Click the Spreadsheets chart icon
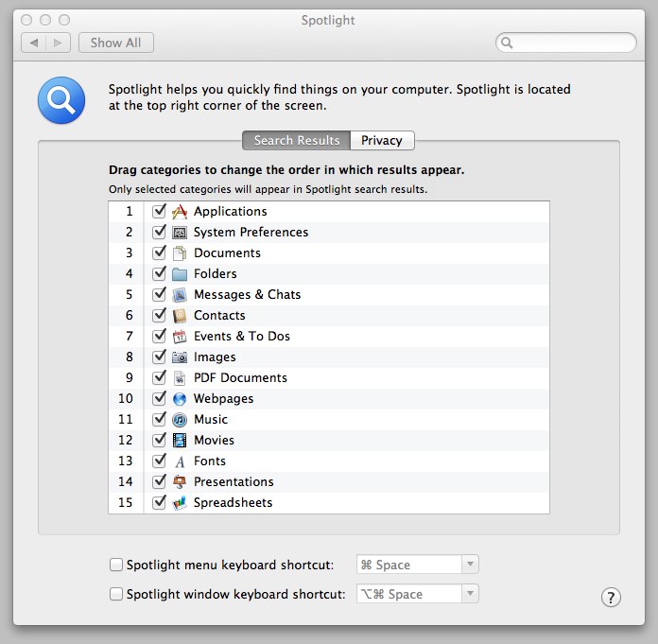658x644 pixels. [x=180, y=503]
